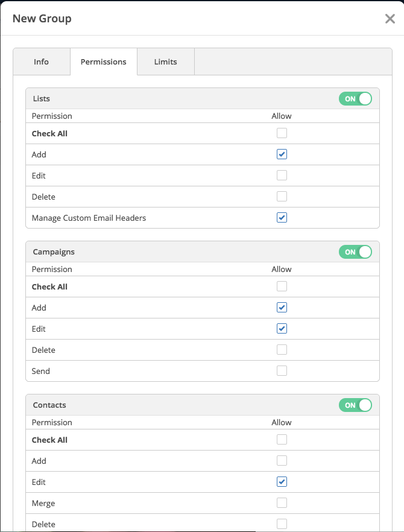Allow the Campaigns Send permission

pyautogui.click(x=282, y=371)
